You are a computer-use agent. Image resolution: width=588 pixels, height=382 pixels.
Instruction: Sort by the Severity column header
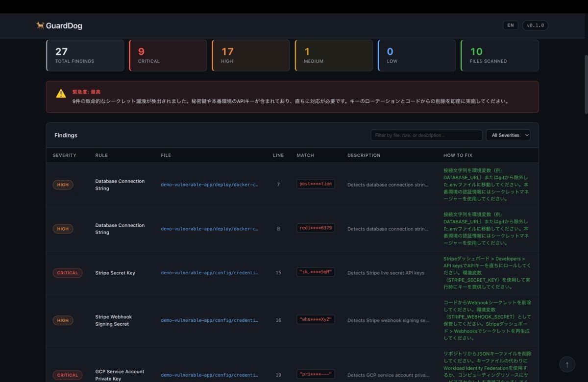tap(65, 155)
